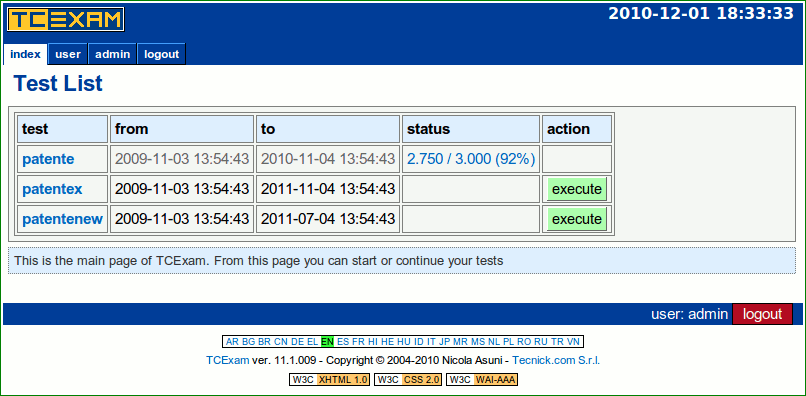
Task: Switch language to HI
Action: click(373, 341)
